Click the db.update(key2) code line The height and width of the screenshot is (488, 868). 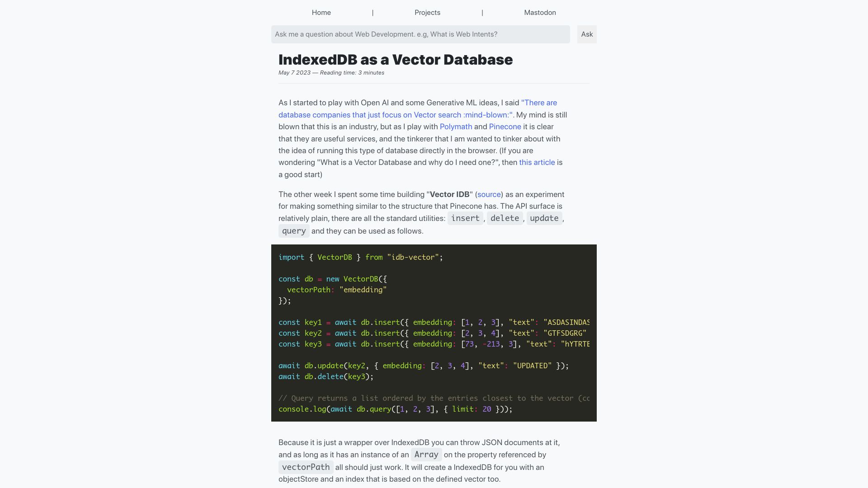tap(424, 366)
